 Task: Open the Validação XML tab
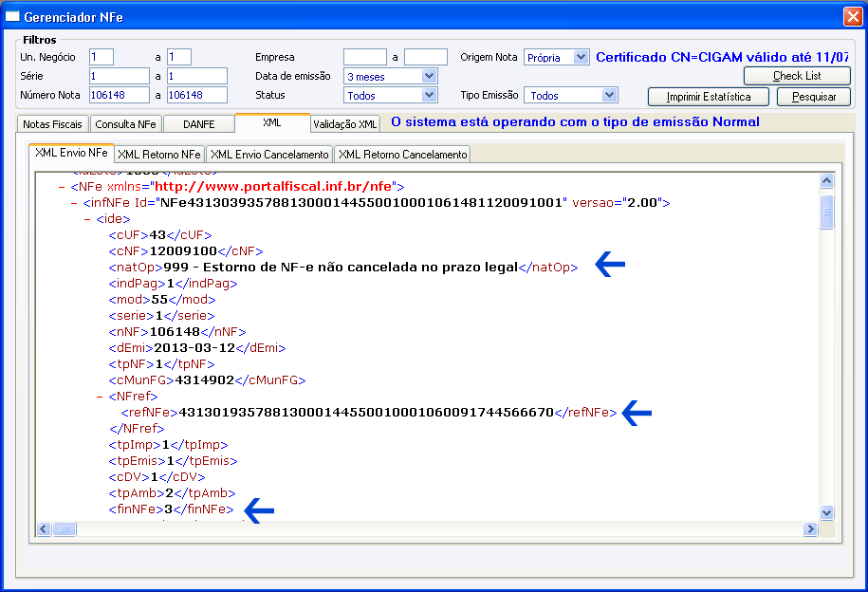point(345,124)
